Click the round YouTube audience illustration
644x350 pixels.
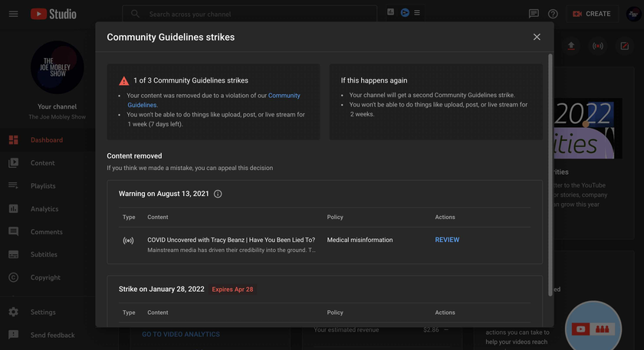[593, 327]
